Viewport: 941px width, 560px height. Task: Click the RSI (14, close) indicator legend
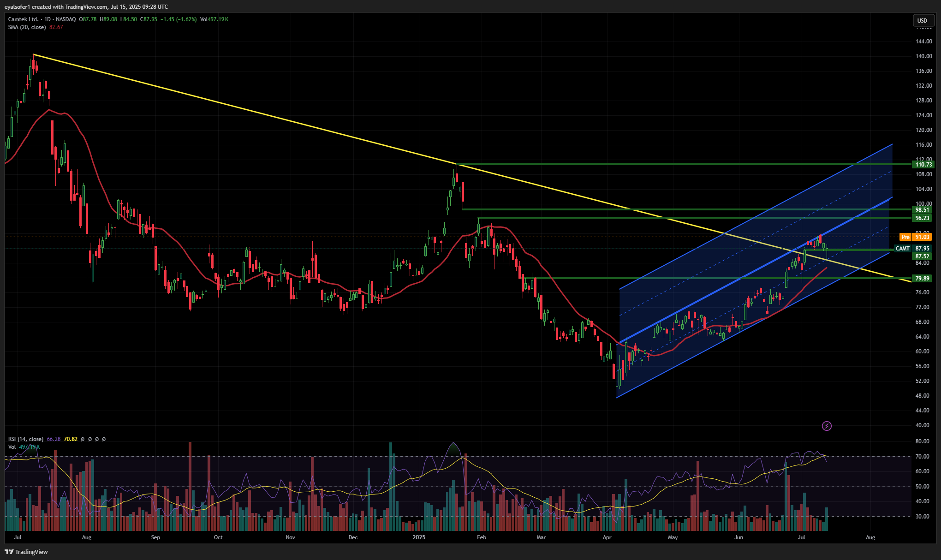[x=26, y=439]
